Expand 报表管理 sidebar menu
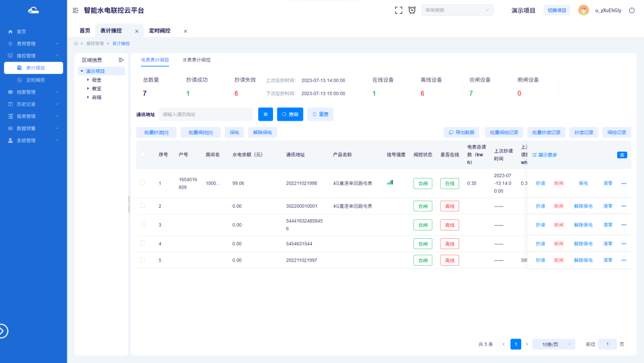The height and width of the screenshot is (363, 644). [33, 116]
